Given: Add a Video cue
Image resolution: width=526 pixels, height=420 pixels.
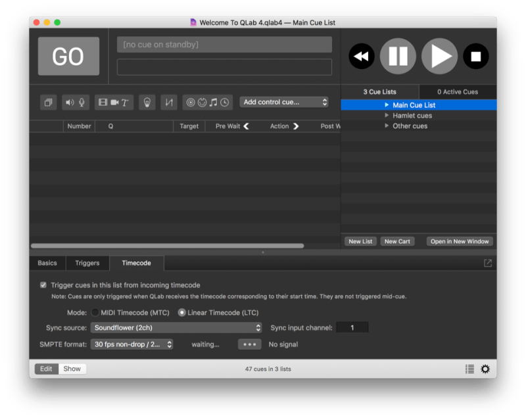Looking at the screenshot, I should pyautogui.click(x=103, y=103).
